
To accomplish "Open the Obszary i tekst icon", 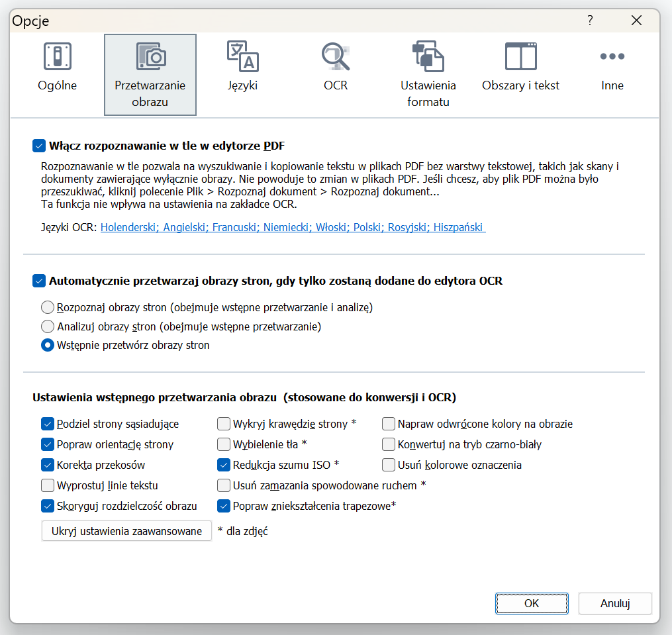I will pyautogui.click(x=520, y=57).
